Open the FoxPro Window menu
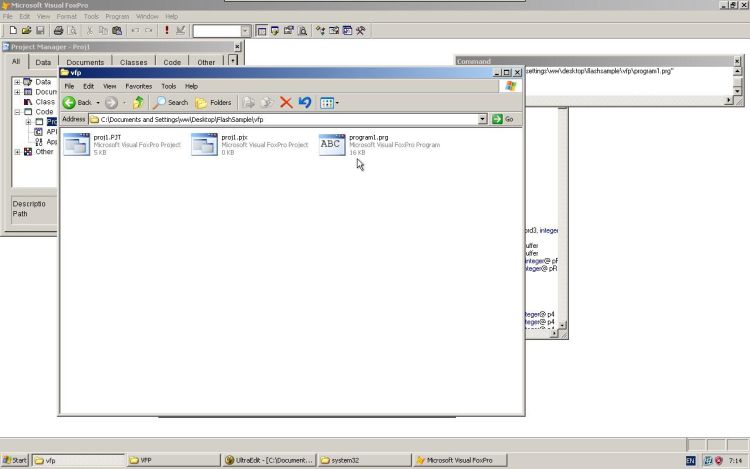Viewport: 750px width, 469px height. [147, 16]
